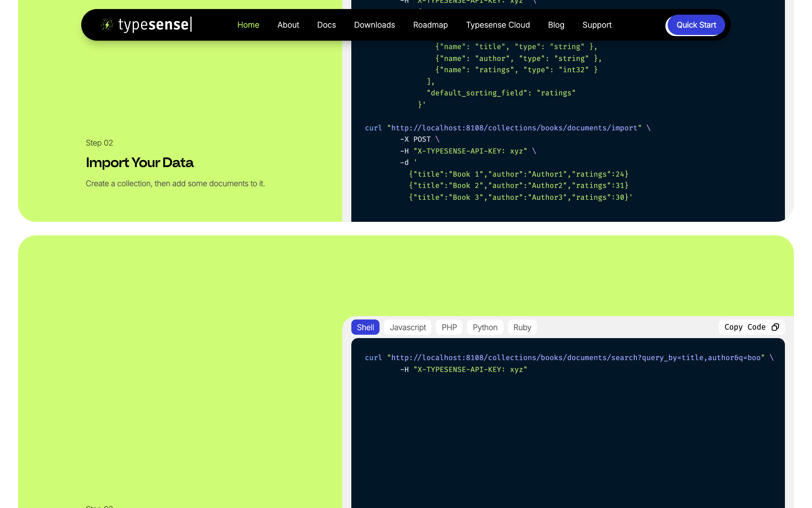The height and width of the screenshot is (508, 812).
Task: Click the documents/search curl URL line
Action: pos(570,358)
